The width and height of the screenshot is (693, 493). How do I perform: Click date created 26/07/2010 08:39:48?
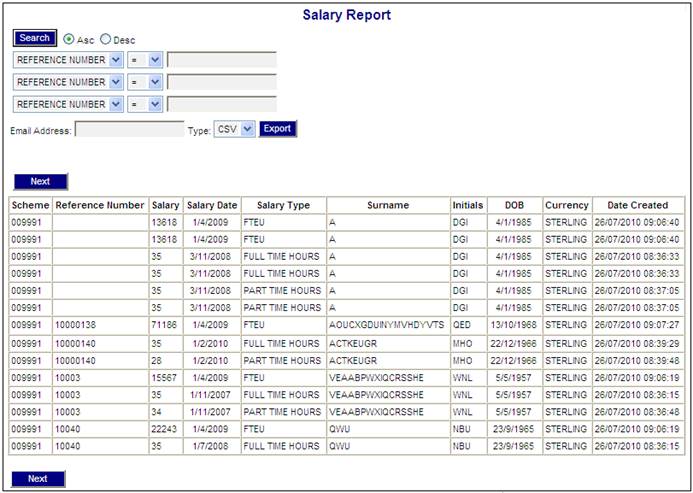(638, 361)
